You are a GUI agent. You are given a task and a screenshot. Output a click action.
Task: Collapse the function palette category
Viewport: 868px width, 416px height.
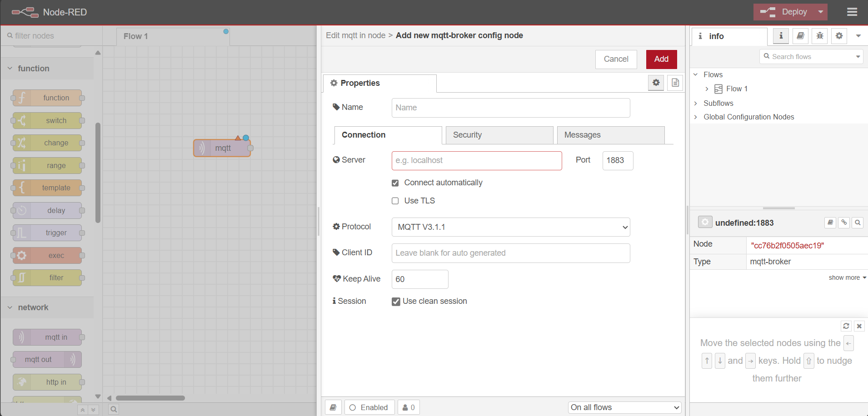click(47, 69)
